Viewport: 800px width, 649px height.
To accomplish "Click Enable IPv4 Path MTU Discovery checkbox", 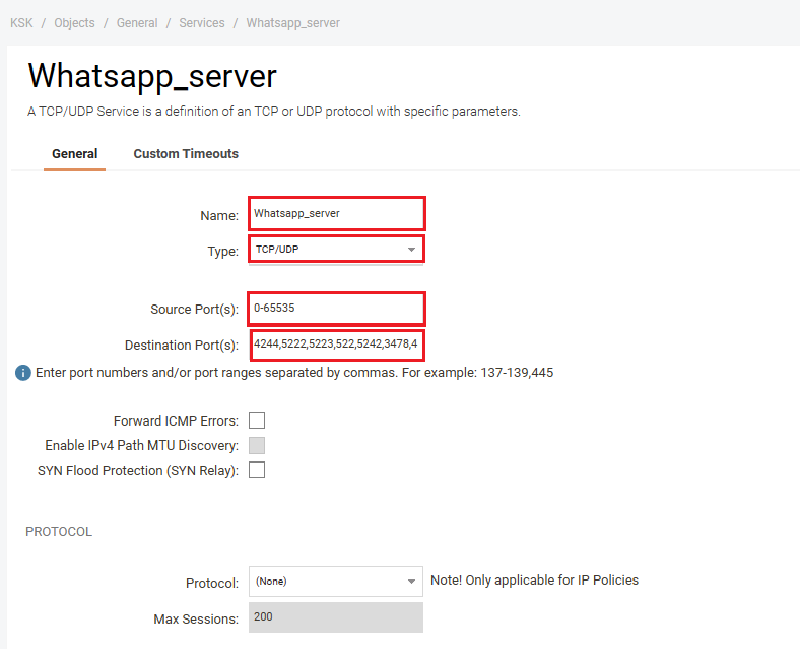I will coord(257,446).
